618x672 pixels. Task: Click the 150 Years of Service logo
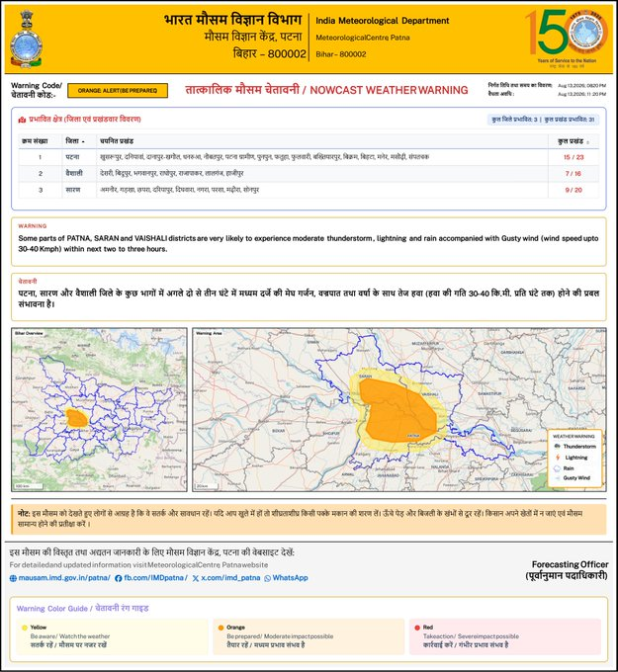[567, 39]
